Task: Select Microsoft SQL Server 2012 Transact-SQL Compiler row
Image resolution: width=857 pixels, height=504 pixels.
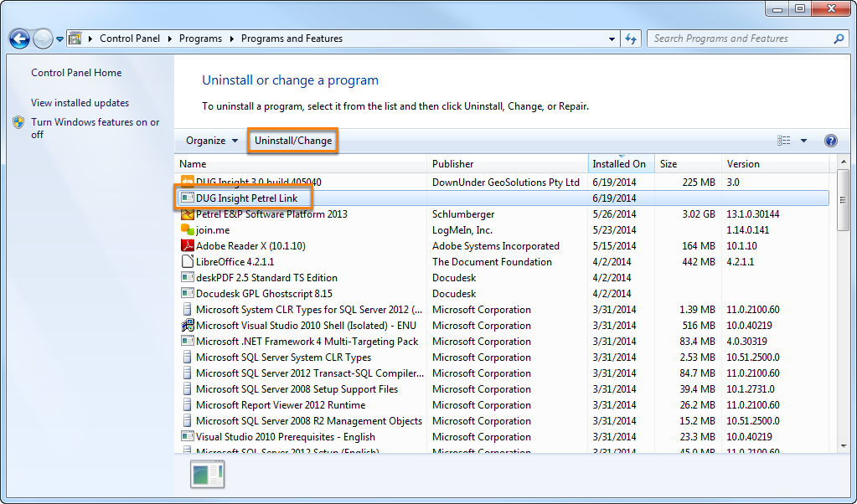Action: [x=504, y=373]
